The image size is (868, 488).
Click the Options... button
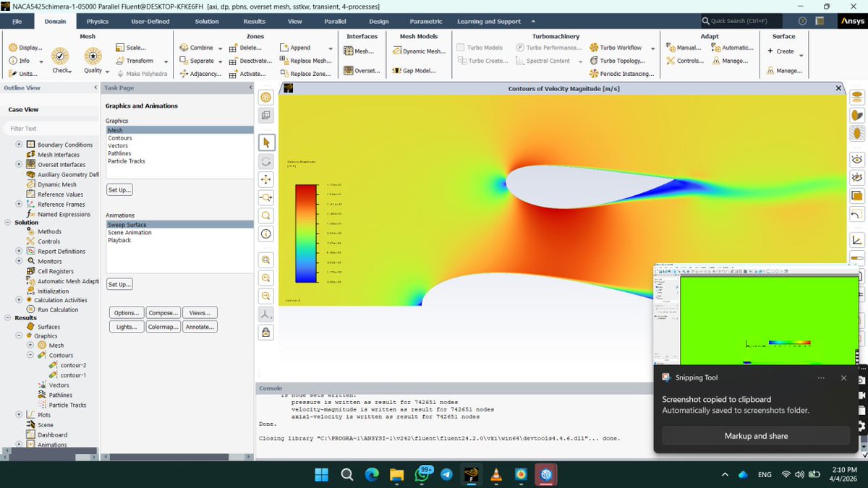coord(127,313)
